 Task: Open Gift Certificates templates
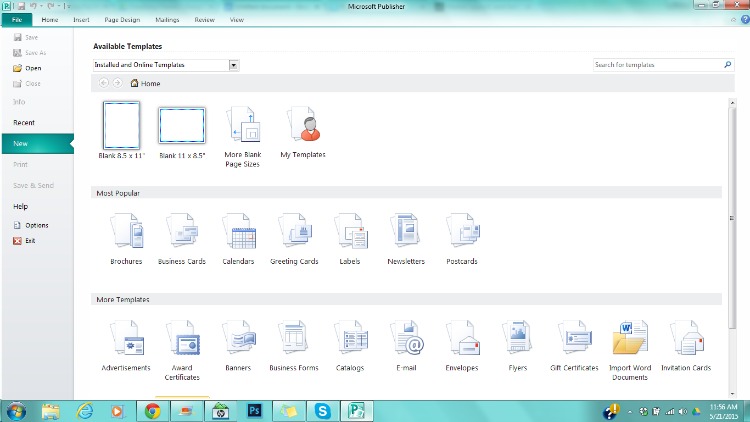574,346
